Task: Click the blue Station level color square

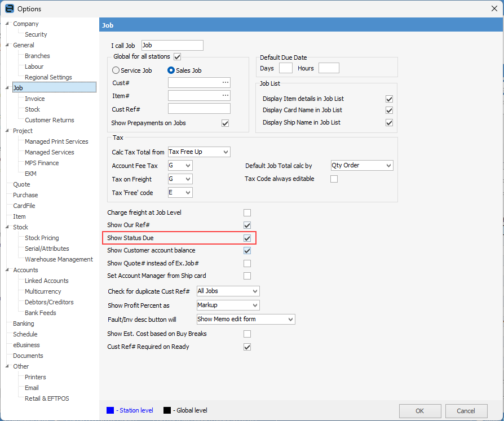Action: [110, 410]
